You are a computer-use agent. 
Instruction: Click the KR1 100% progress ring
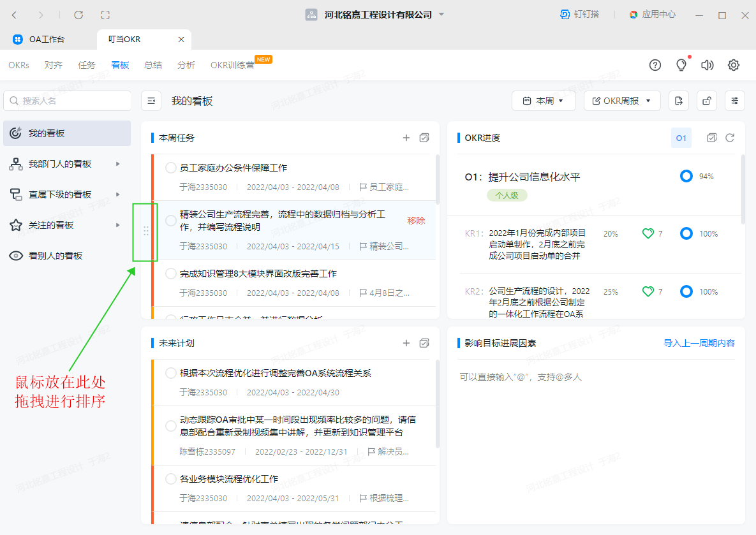tap(686, 234)
